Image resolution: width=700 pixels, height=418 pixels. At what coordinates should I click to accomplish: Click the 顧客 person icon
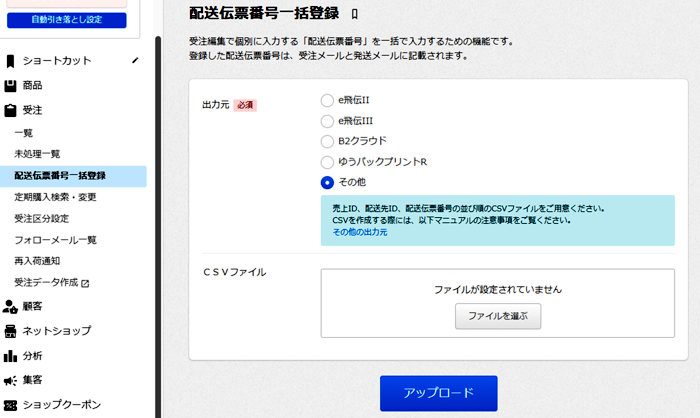[10, 306]
